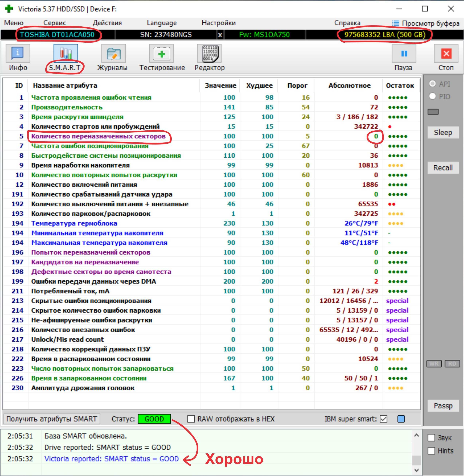Select row Ошибки передачи данных через DMA
The width and height of the screenshot is (464, 476).
pos(212,281)
